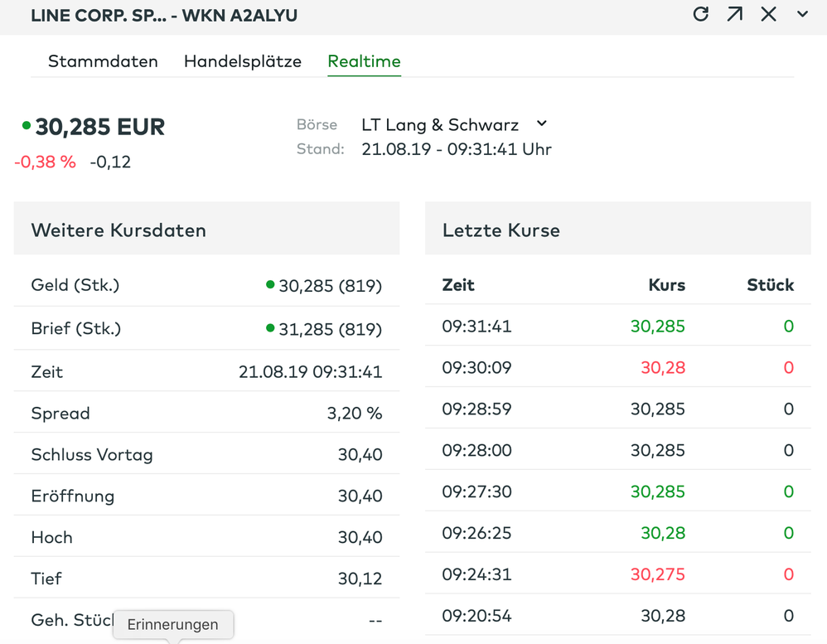Click the Weitere Kursdaten section header
The width and height of the screenshot is (827, 644).
tap(118, 230)
